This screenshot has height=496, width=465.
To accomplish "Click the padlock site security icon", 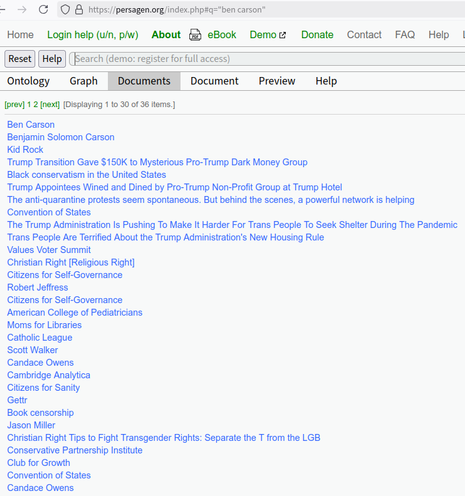I will pos(79,9).
